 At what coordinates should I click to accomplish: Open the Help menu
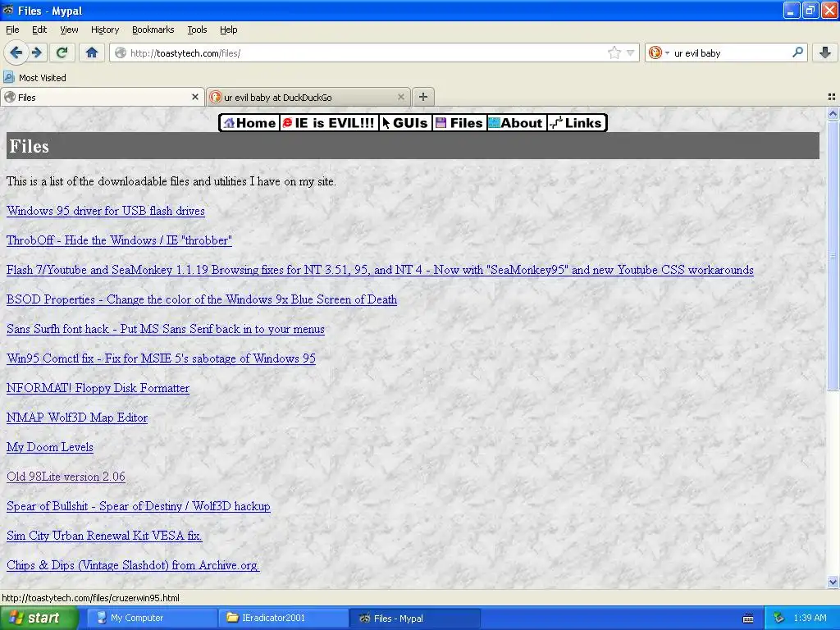(x=229, y=30)
